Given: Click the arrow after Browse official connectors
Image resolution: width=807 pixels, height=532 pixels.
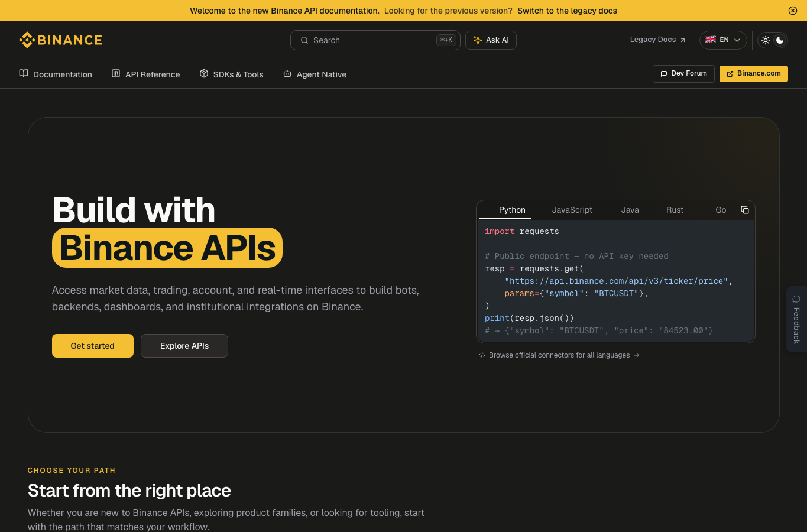Looking at the screenshot, I should pyautogui.click(x=637, y=355).
